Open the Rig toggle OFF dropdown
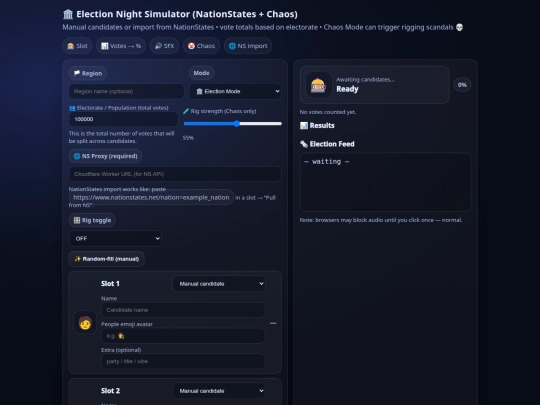 115,238
